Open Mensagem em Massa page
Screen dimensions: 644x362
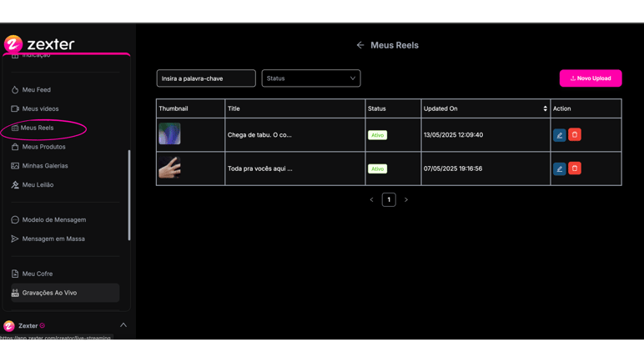pyautogui.click(x=53, y=239)
